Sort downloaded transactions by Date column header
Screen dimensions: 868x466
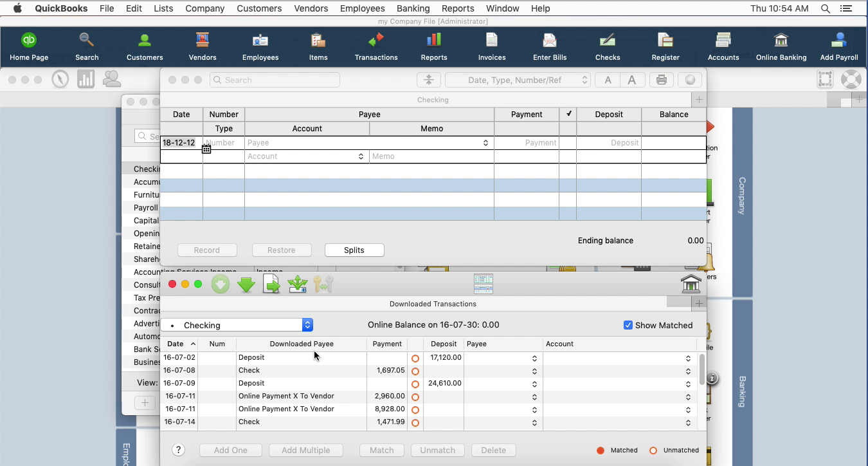(179, 344)
